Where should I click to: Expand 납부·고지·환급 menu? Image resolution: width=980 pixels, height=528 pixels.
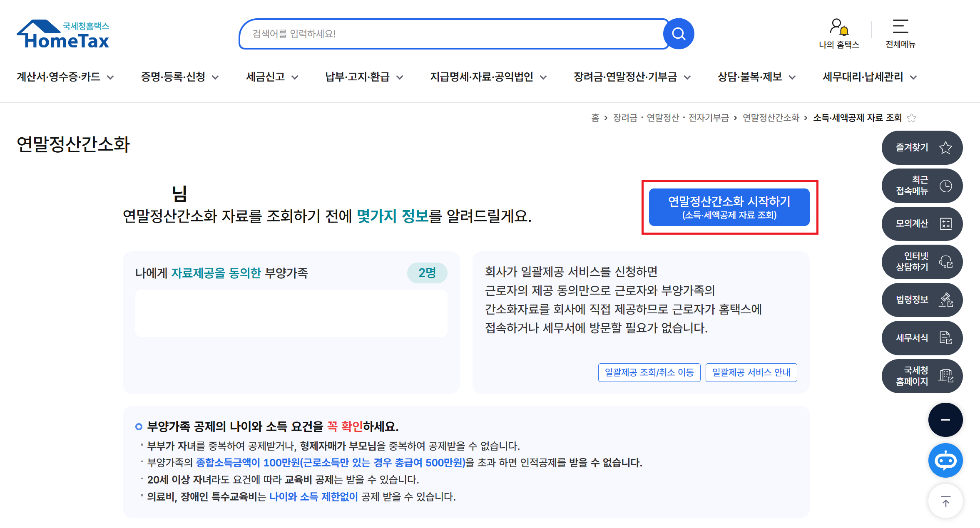point(364,77)
